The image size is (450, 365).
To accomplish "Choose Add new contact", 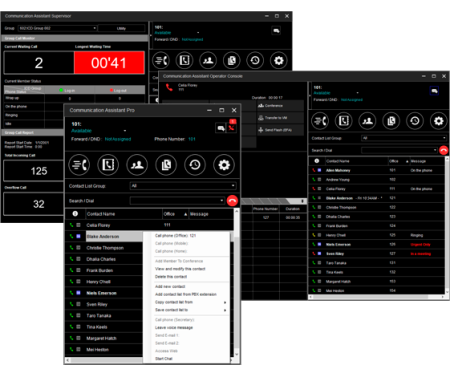I will pos(170,287).
